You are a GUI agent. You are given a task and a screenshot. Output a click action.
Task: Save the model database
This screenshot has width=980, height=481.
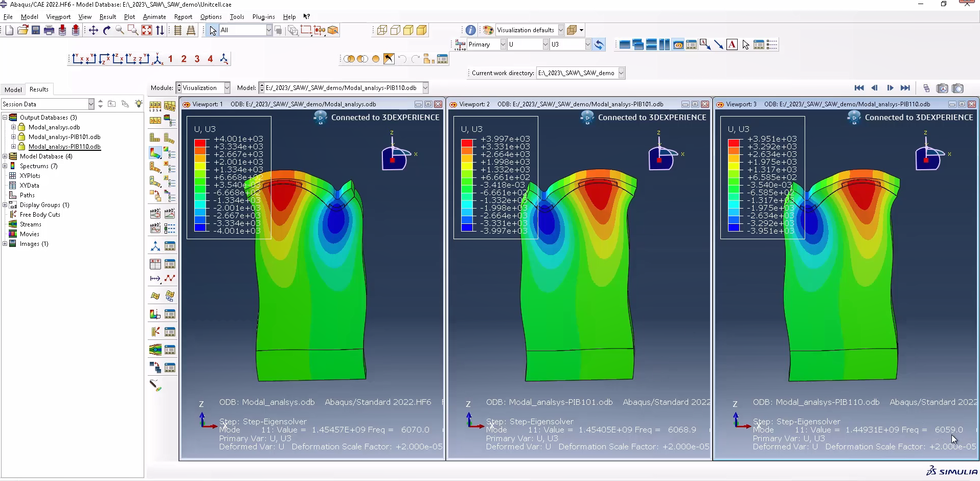click(x=36, y=30)
